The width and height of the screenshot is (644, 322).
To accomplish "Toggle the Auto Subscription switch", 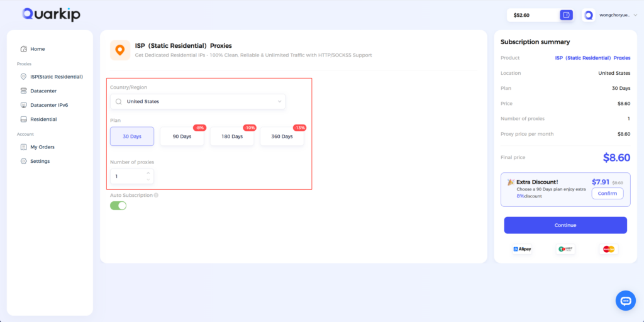I will coord(118,206).
